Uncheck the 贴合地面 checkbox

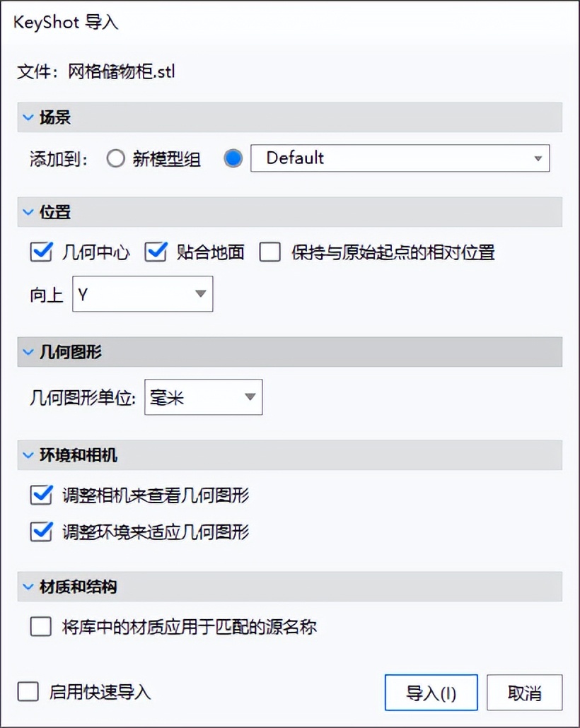point(156,252)
